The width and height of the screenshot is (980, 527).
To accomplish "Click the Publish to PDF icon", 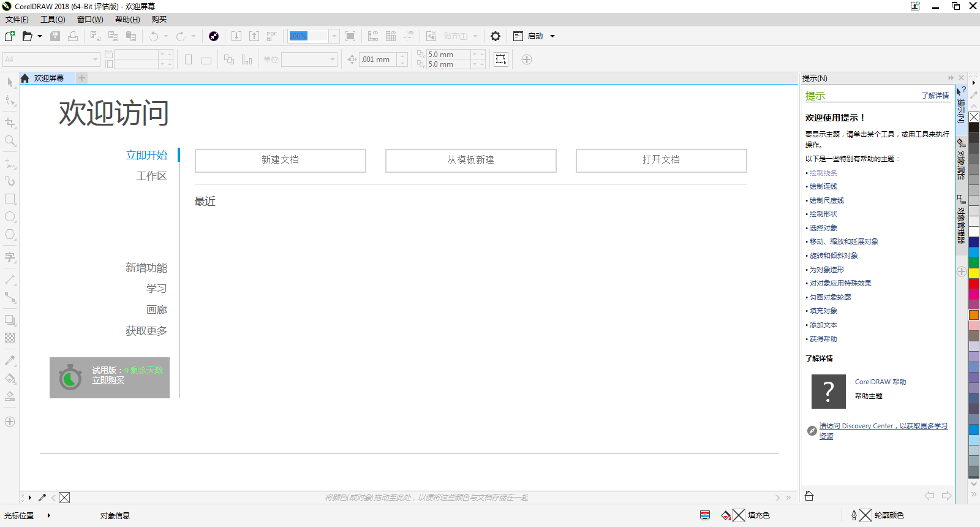I will pyautogui.click(x=272, y=36).
